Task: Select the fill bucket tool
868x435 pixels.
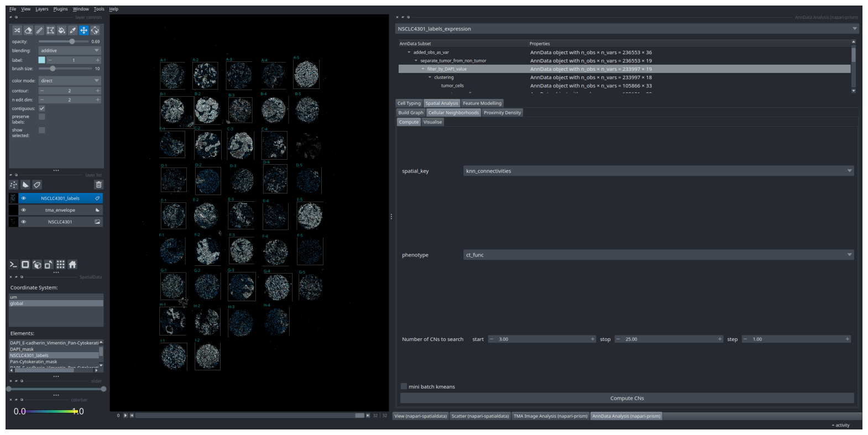Action: click(61, 30)
